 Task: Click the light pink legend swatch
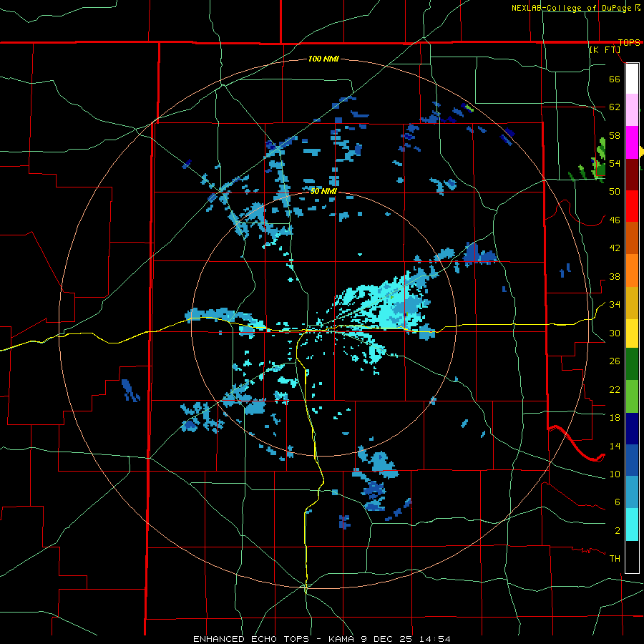coord(632,110)
